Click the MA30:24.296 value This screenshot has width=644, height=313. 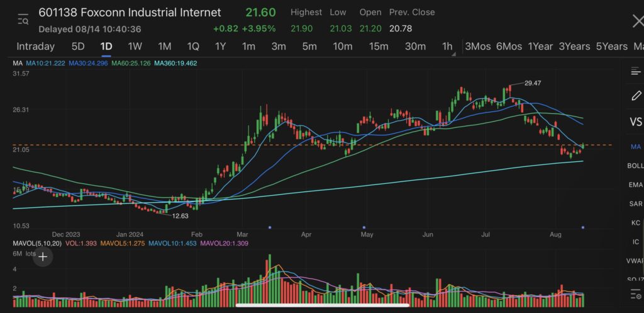[x=88, y=64]
